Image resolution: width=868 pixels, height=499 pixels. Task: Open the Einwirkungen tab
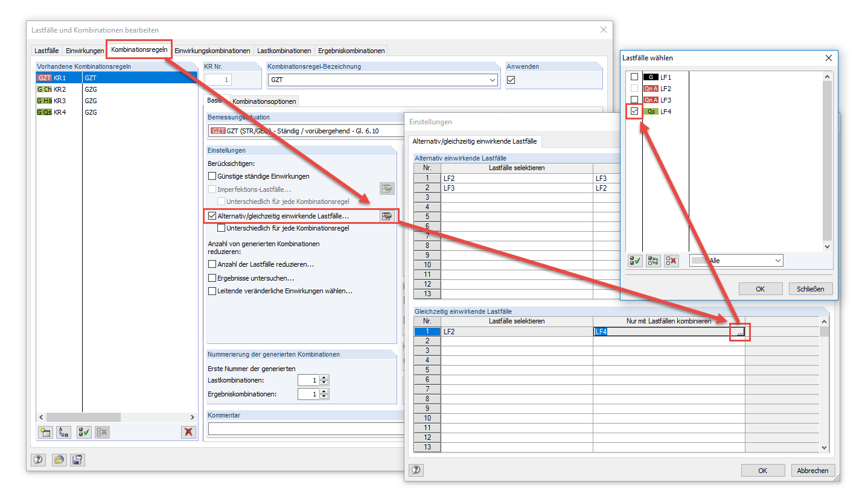(x=85, y=51)
